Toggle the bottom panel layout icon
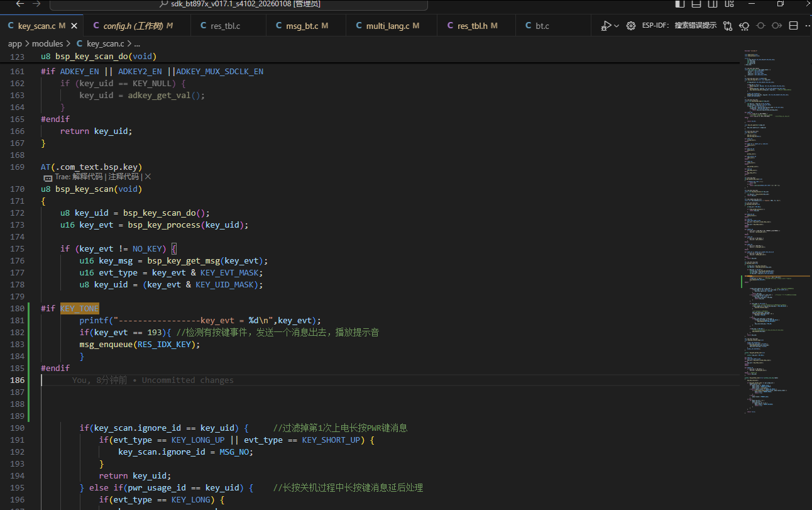812x510 pixels. point(696,4)
